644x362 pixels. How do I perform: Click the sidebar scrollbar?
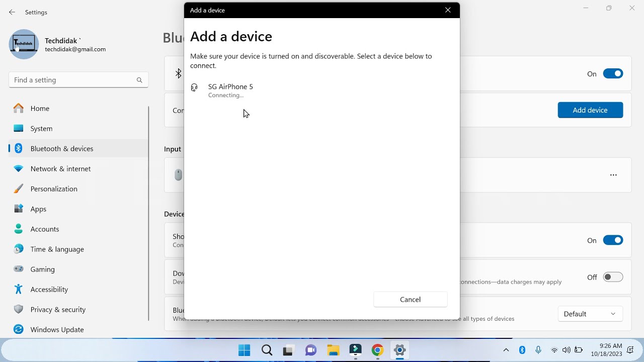[x=148, y=214]
